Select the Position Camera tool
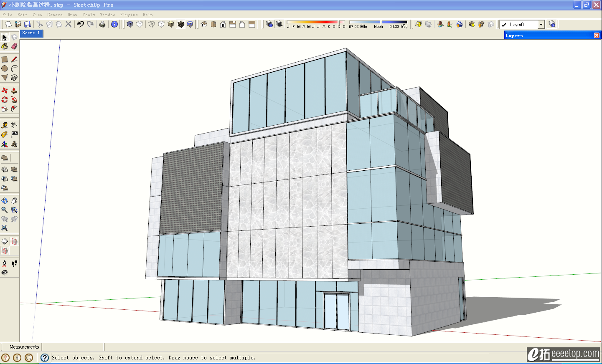 click(5, 263)
